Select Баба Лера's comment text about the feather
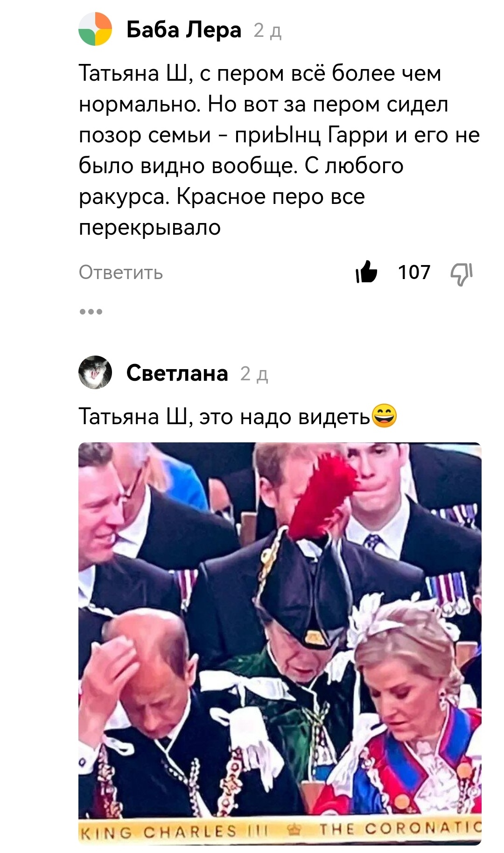Screen dimensions: 504x853 279,150
